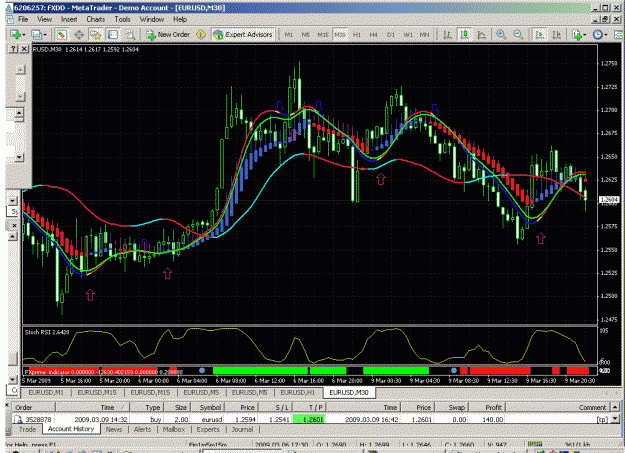Open the Alerts terminal tab
Screen dimensions: 625x453
[142, 429]
